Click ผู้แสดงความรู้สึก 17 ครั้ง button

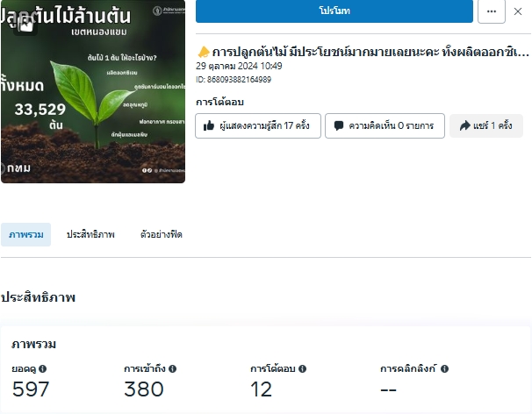[x=257, y=126]
